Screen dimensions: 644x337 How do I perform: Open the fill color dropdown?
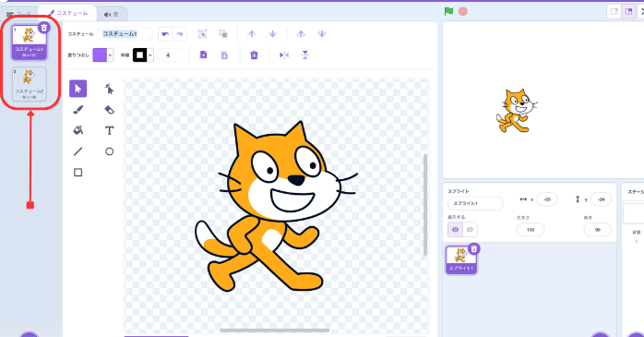click(110, 55)
